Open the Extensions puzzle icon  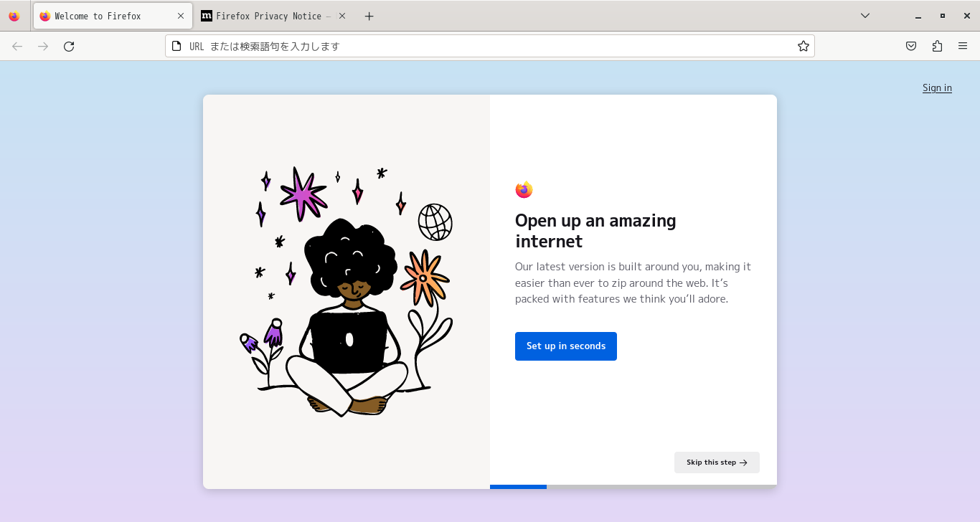[937, 46]
